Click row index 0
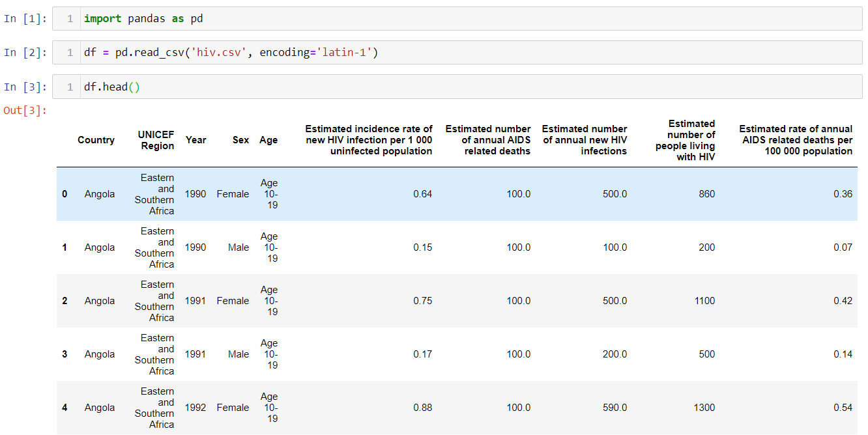Image resolution: width=868 pixels, height=435 pixels. tap(65, 194)
